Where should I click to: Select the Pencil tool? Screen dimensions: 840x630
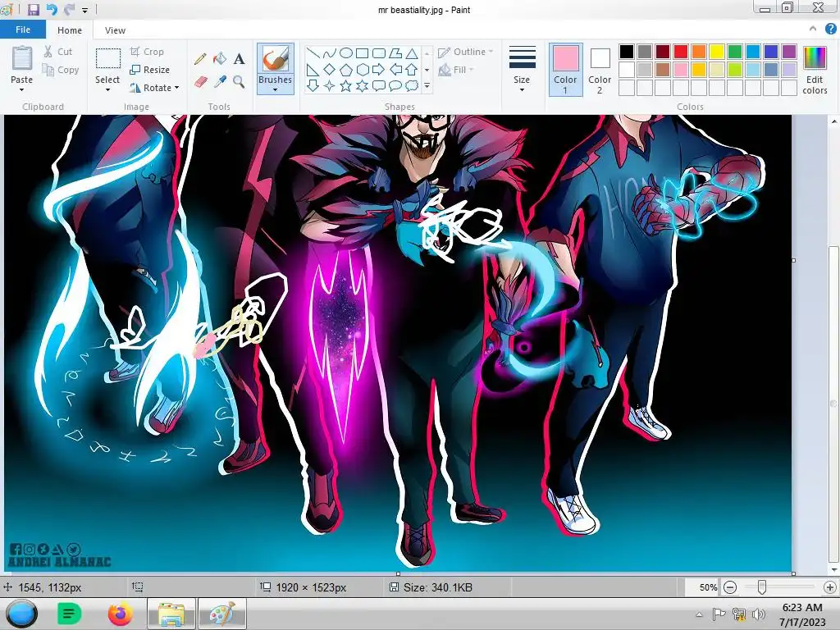200,59
